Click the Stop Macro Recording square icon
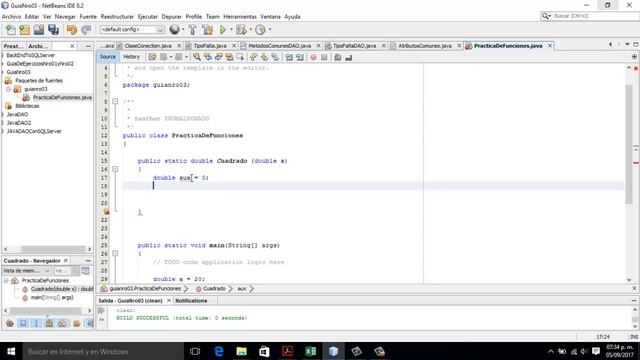 (324, 57)
